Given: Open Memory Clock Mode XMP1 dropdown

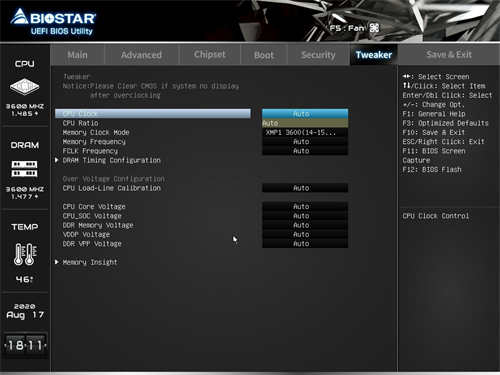Looking at the screenshot, I should point(305,132).
